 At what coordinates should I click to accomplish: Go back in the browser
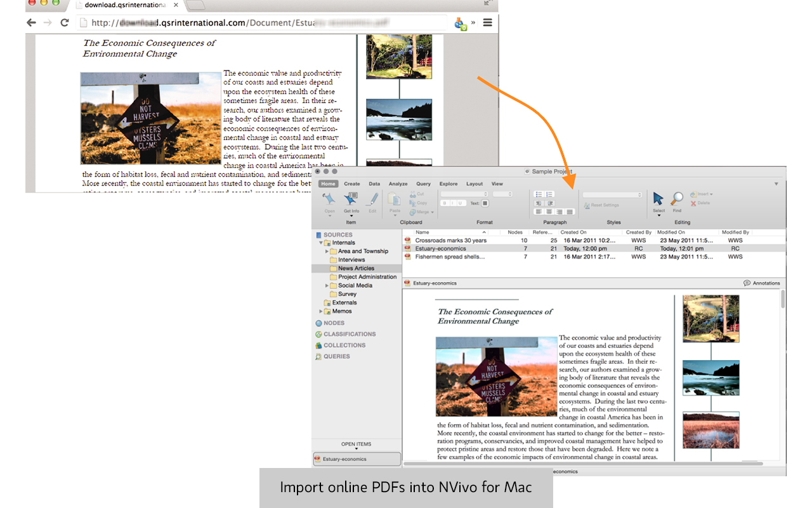click(x=31, y=23)
